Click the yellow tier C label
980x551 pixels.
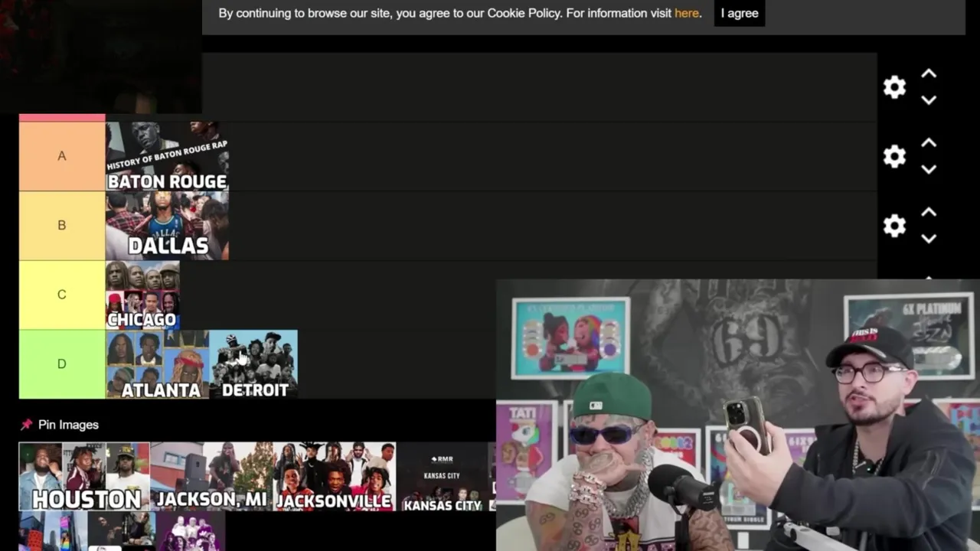point(62,295)
